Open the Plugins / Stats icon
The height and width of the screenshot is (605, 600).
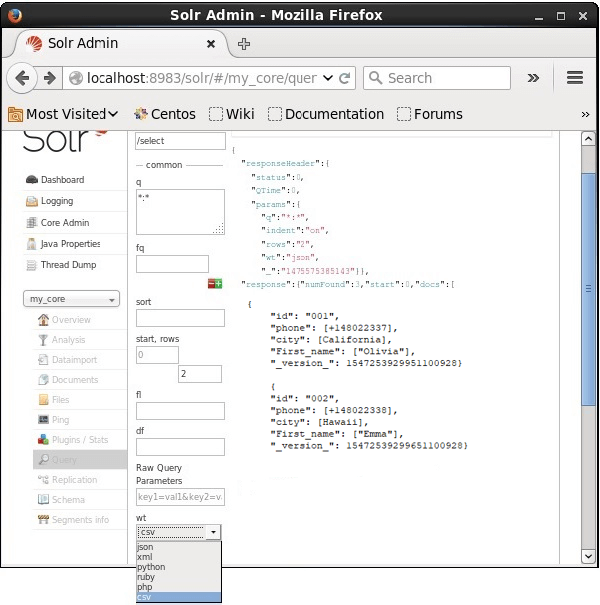pyautogui.click(x=43, y=439)
